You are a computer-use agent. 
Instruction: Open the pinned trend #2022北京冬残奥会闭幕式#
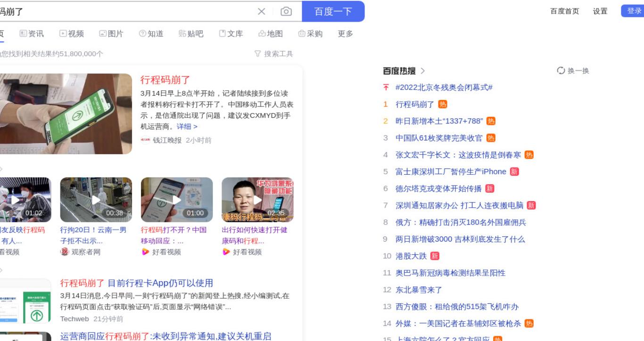pyautogui.click(x=444, y=88)
